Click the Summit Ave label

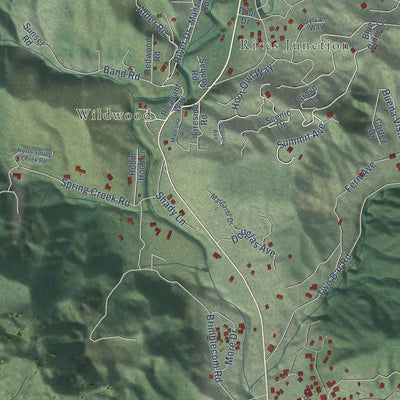click(x=302, y=135)
